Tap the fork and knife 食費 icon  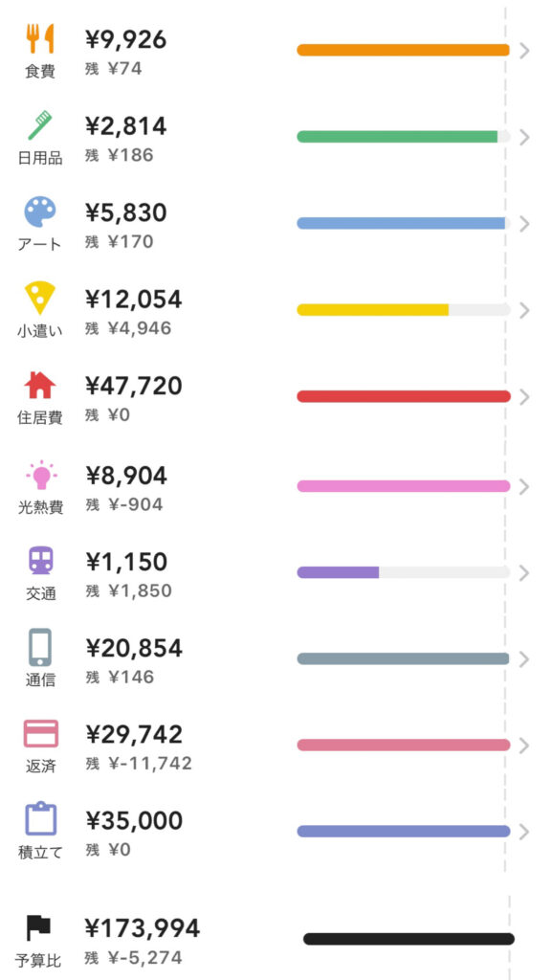(40, 38)
